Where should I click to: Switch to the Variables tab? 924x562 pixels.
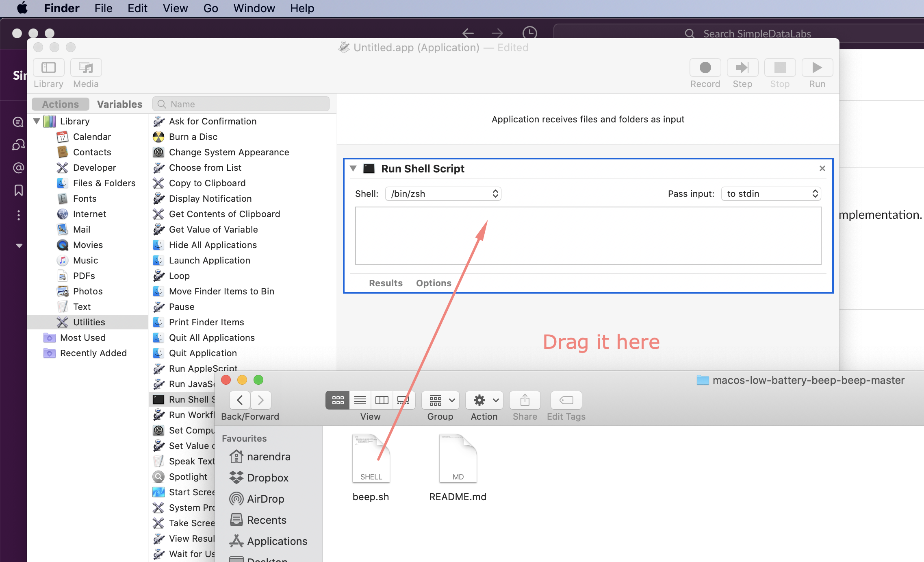(119, 104)
